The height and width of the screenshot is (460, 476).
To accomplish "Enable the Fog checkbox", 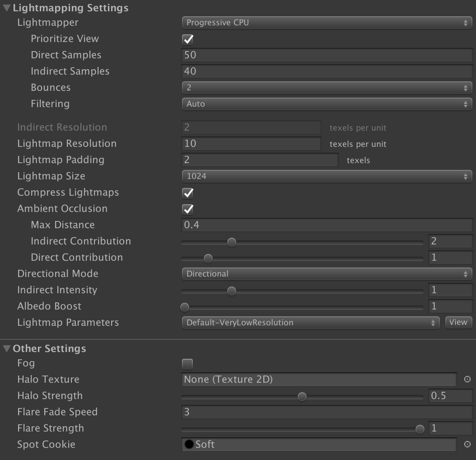I will 187,364.
